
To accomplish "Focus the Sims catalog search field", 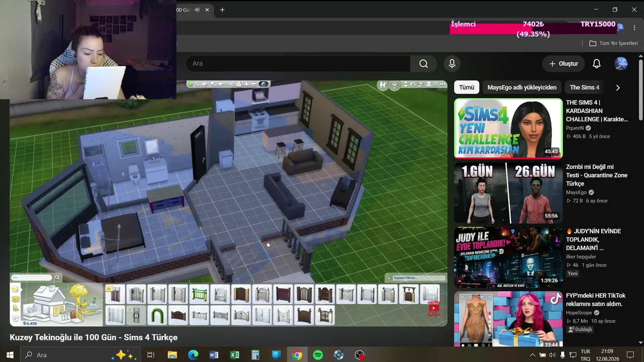I will tap(32, 277).
